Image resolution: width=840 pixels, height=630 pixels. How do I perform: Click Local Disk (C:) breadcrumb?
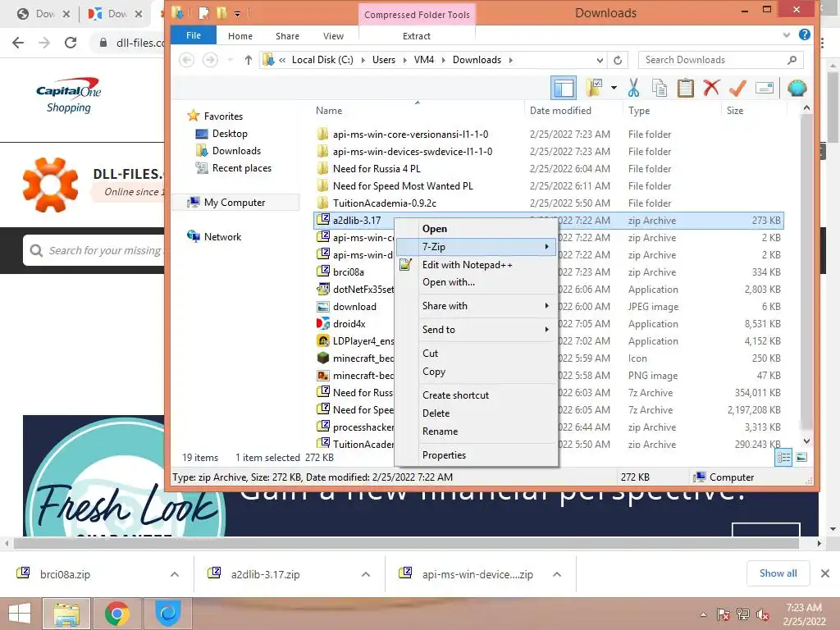pyautogui.click(x=322, y=60)
